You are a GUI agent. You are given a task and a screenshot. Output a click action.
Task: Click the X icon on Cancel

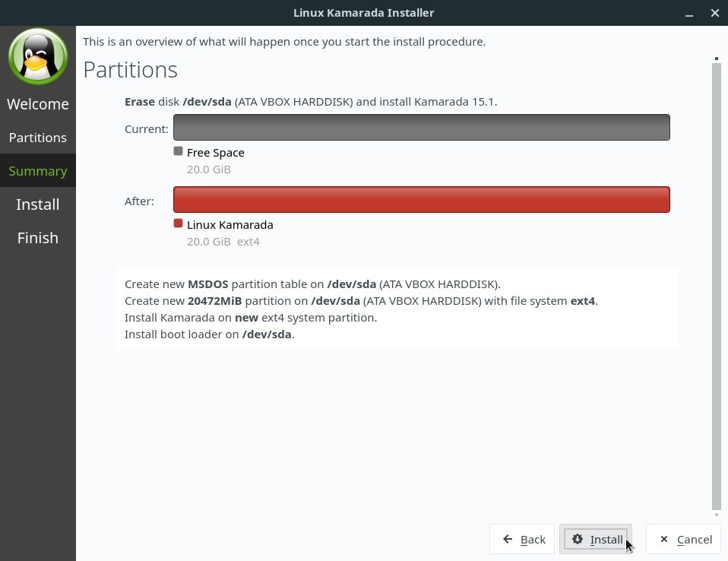tap(663, 539)
